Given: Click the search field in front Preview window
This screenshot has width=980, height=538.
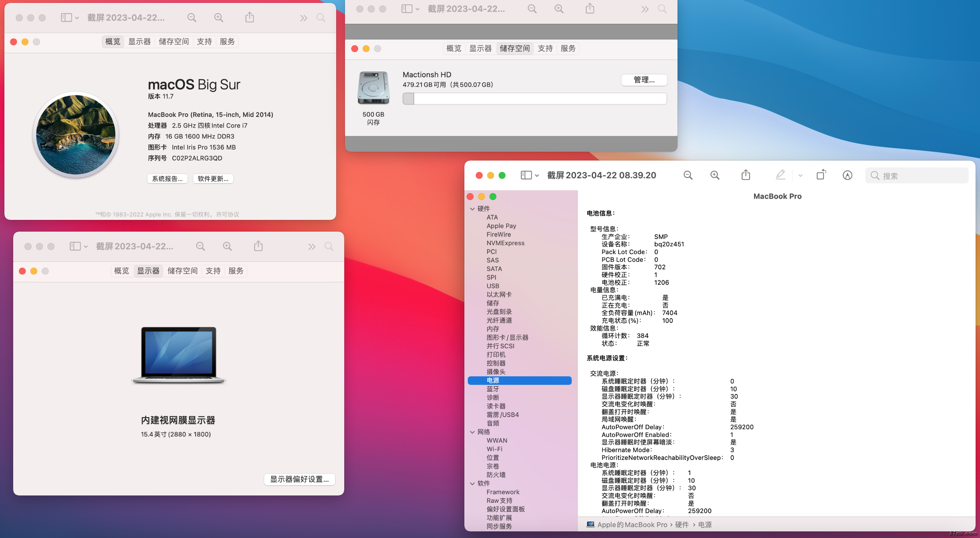Looking at the screenshot, I should click(x=917, y=176).
